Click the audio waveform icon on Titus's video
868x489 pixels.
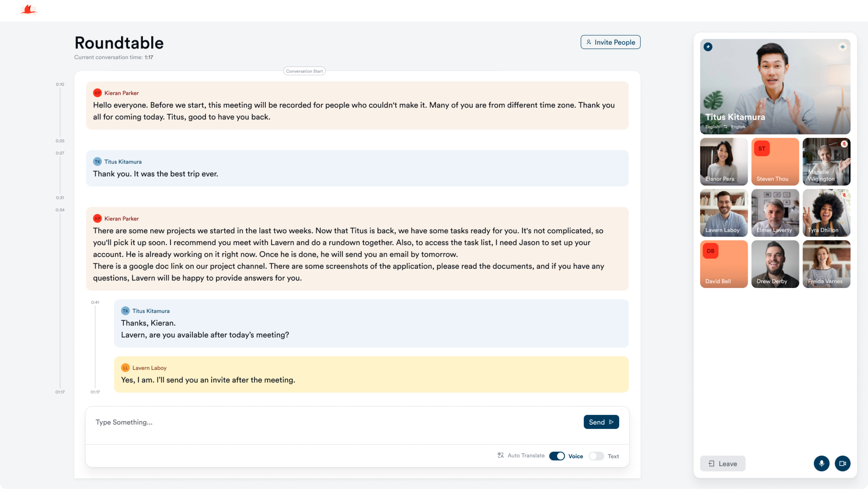coord(842,47)
